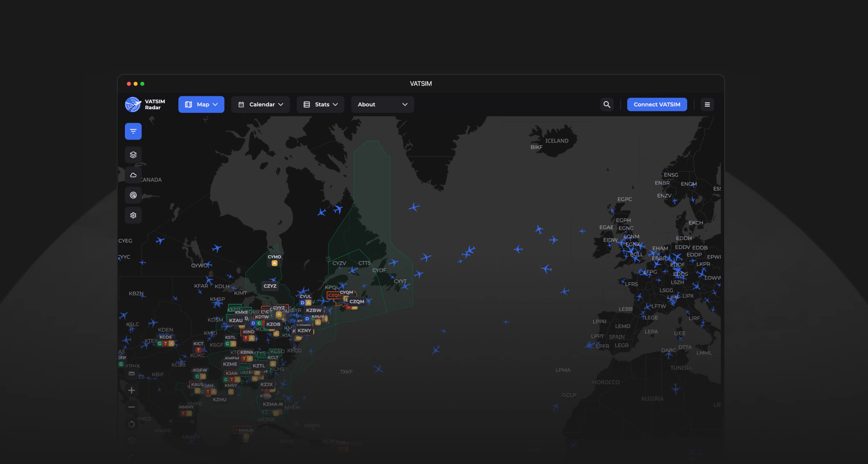Click the GCLP airport label
This screenshot has height=464, width=868.
(569, 395)
